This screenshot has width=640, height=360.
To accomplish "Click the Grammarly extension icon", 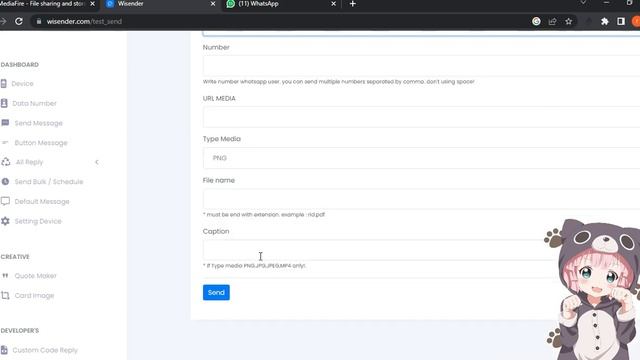I will point(536,21).
